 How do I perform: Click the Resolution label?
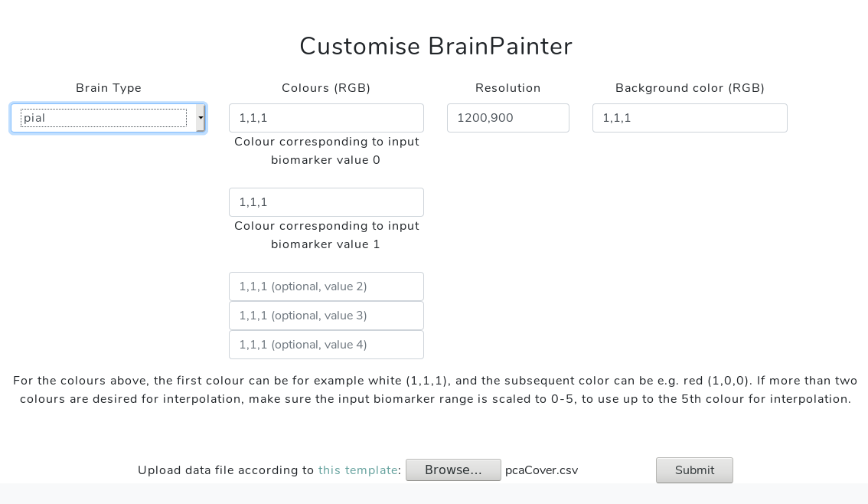point(507,88)
